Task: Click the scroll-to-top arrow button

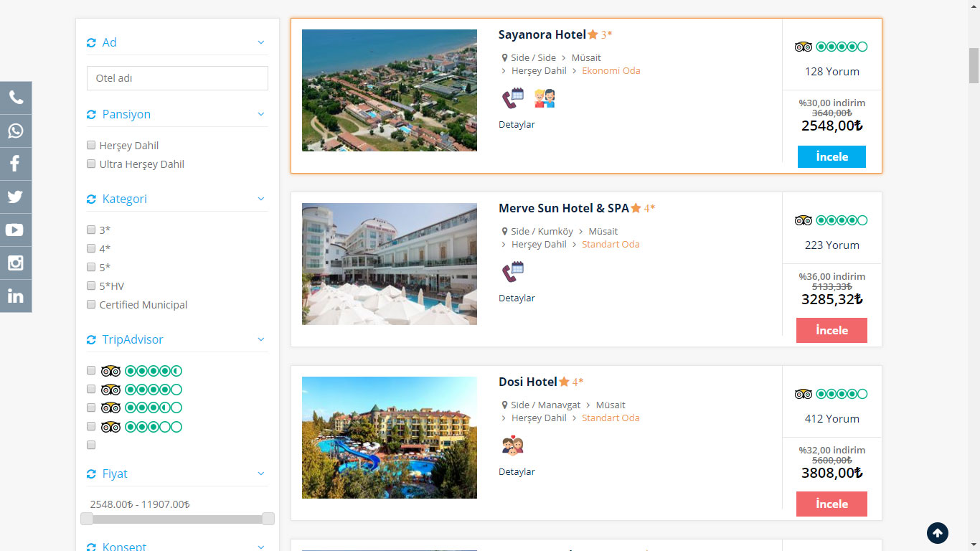Action: [x=938, y=533]
